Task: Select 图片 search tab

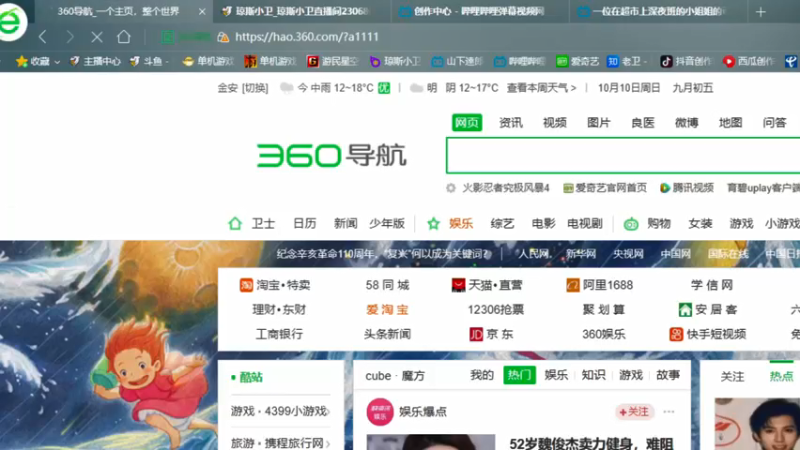Action: point(598,122)
